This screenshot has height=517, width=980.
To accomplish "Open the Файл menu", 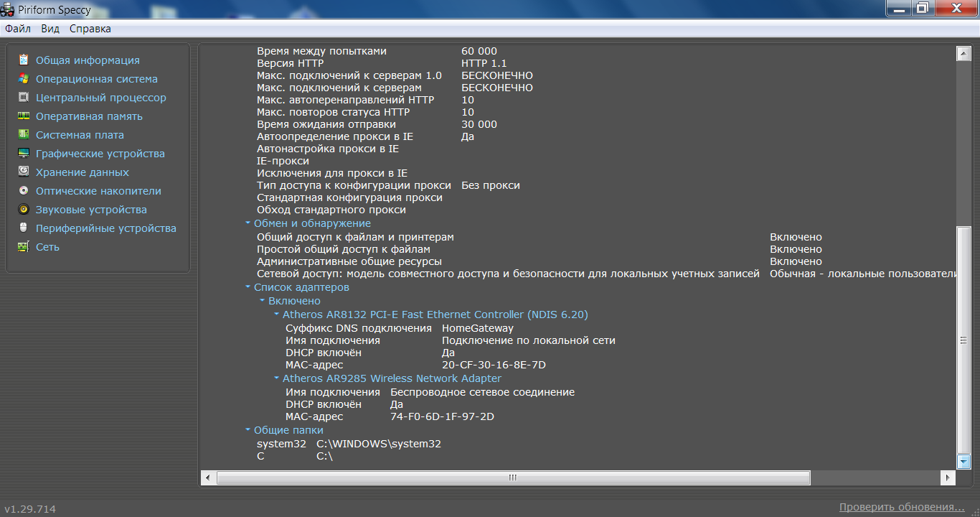I will 18,29.
